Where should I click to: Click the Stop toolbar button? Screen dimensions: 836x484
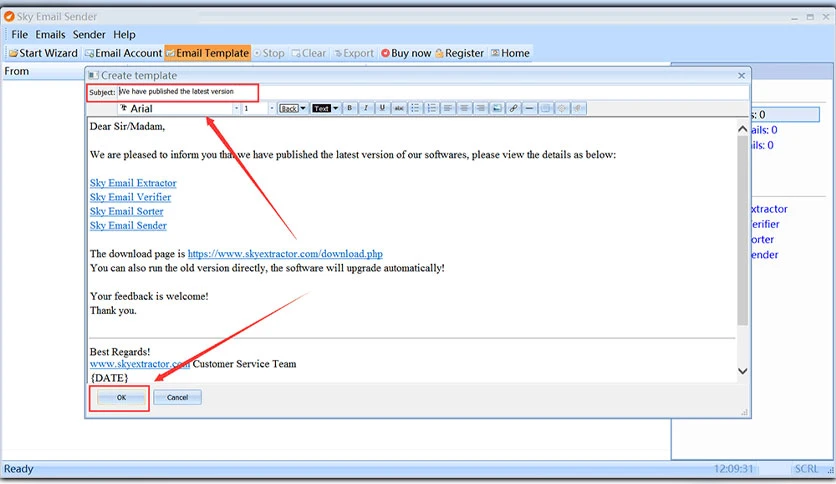click(269, 53)
